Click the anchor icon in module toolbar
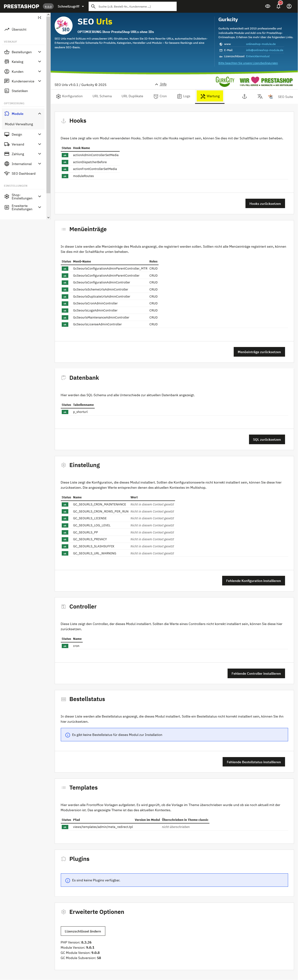298x980 pixels. [244, 97]
